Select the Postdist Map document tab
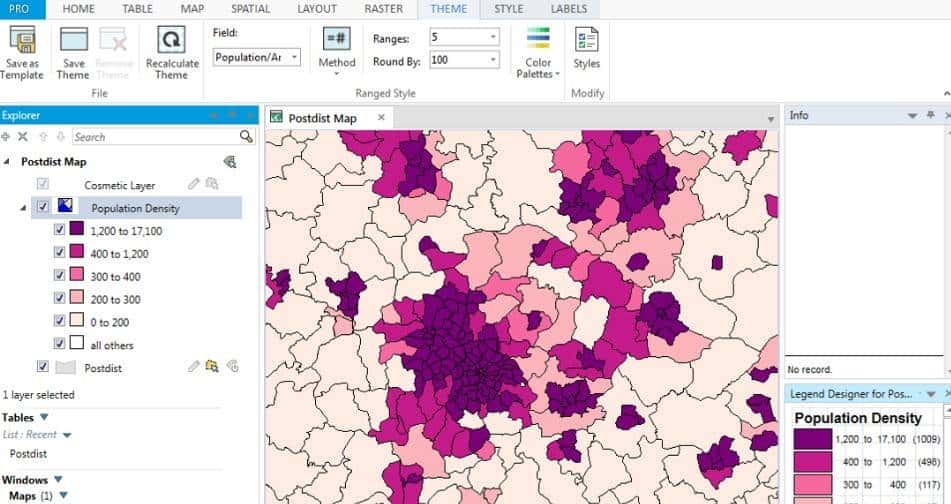This screenshot has height=504, width=951. [322, 118]
